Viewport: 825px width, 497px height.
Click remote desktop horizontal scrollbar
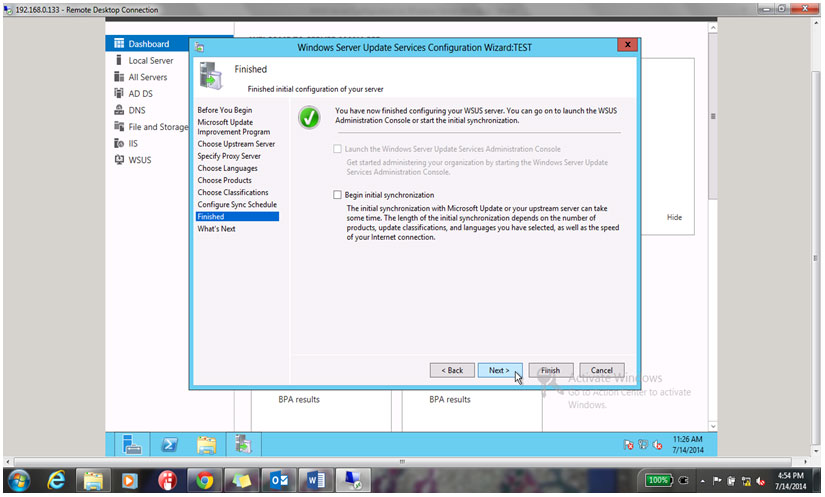(x=403, y=462)
